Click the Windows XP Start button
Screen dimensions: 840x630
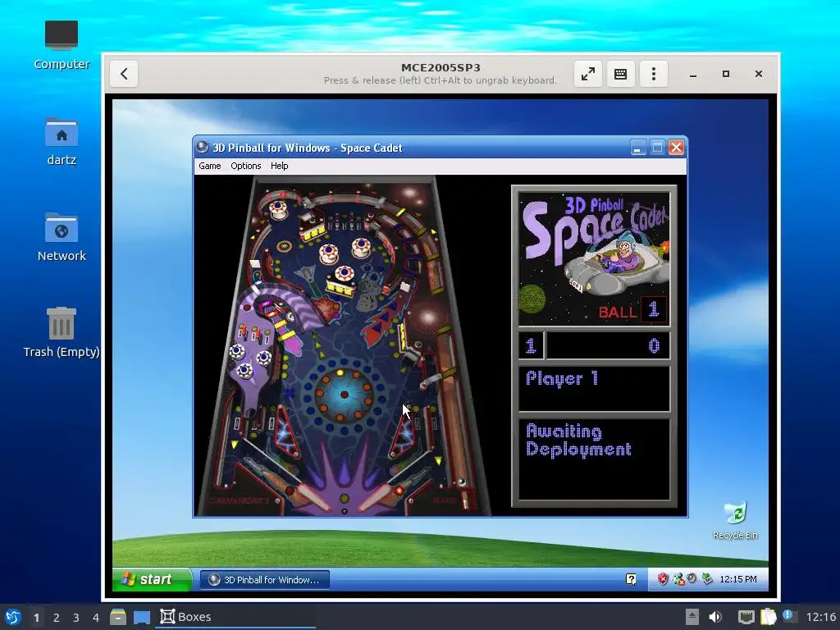pos(152,579)
